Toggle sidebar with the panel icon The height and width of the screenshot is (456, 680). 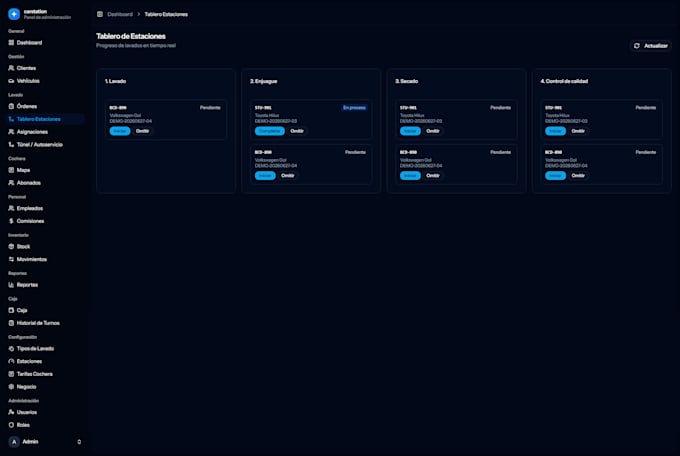tap(100, 14)
